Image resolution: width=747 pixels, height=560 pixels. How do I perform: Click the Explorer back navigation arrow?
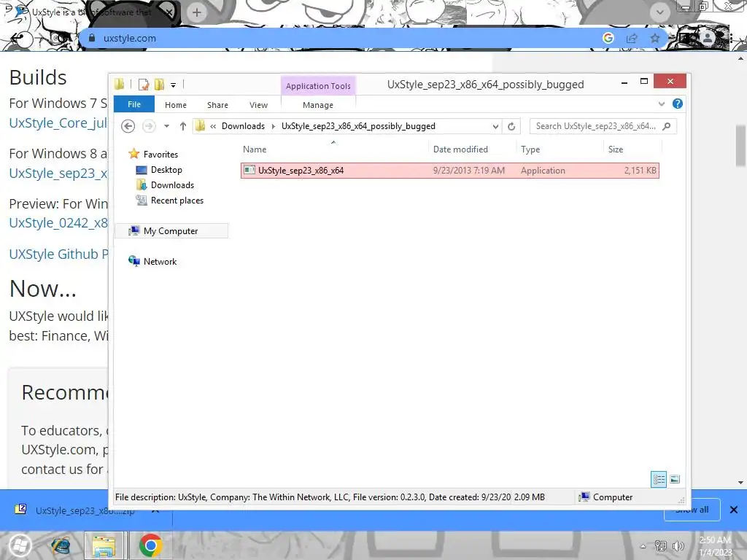(x=128, y=126)
